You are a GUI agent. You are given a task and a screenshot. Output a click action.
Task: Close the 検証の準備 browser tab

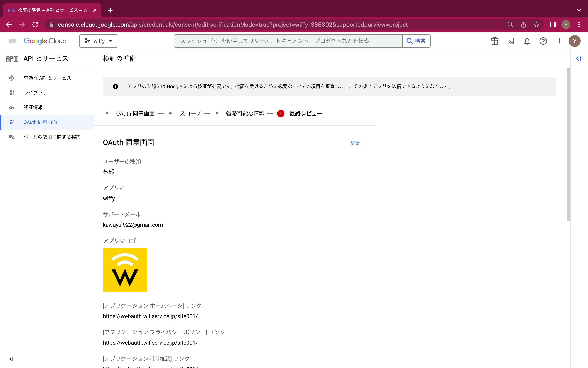click(x=95, y=10)
